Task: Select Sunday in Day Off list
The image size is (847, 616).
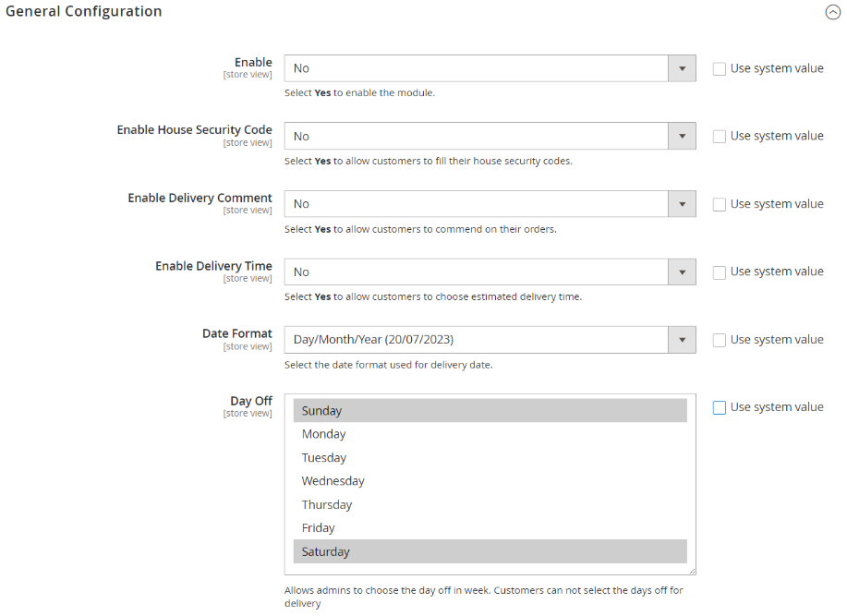Action: (x=490, y=411)
